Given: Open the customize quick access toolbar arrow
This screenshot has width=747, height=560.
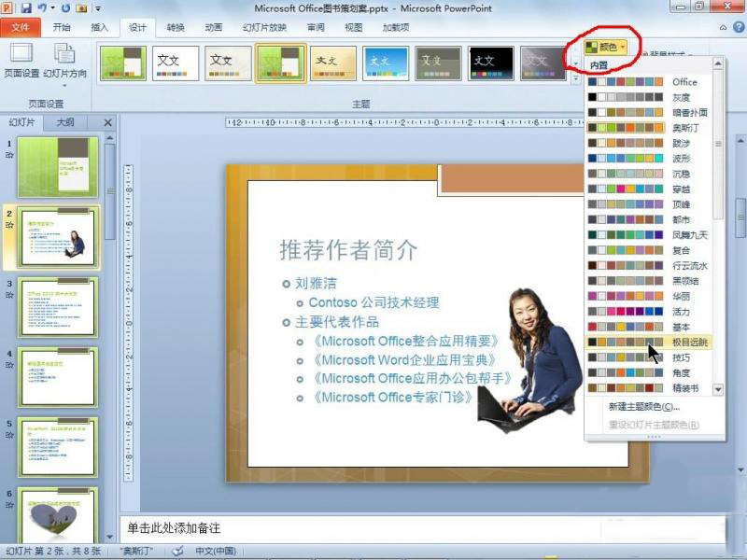Looking at the screenshot, I should click(98, 8).
